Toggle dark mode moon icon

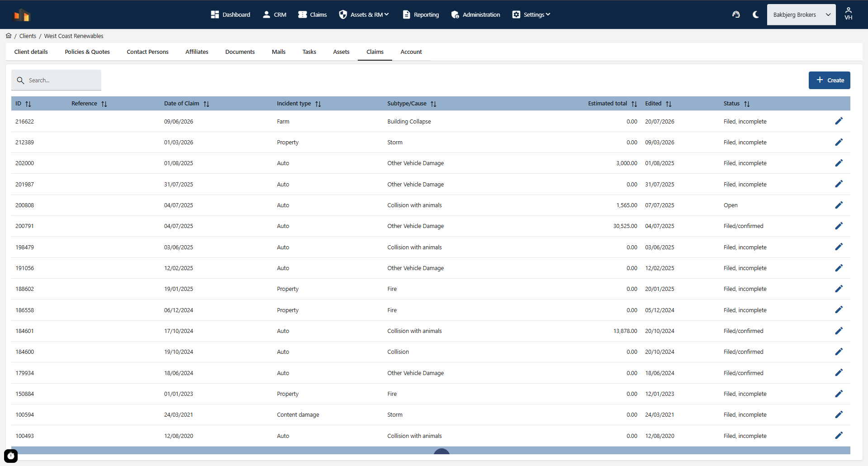[x=755, y=14]
